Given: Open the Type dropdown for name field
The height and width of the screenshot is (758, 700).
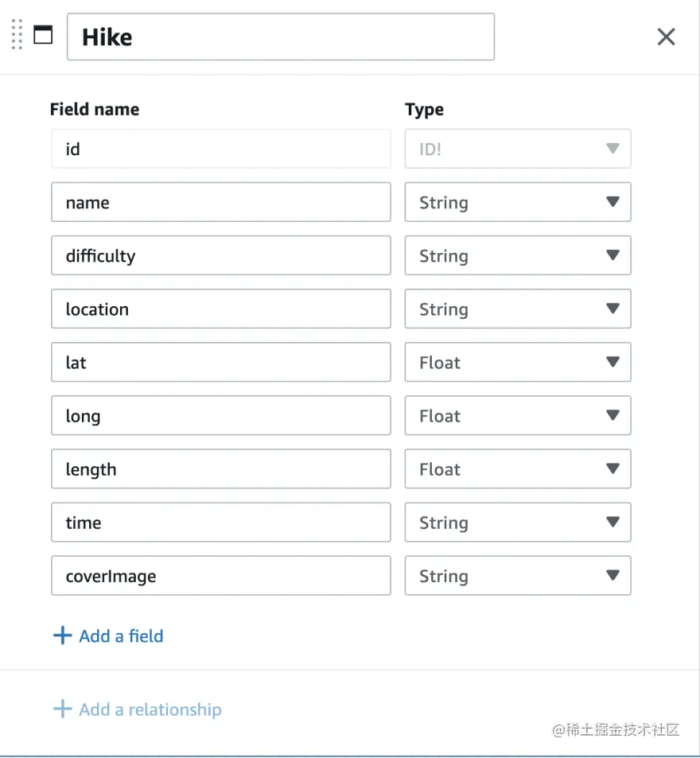Looking at the screenshot, I should (x=517, y=202).
